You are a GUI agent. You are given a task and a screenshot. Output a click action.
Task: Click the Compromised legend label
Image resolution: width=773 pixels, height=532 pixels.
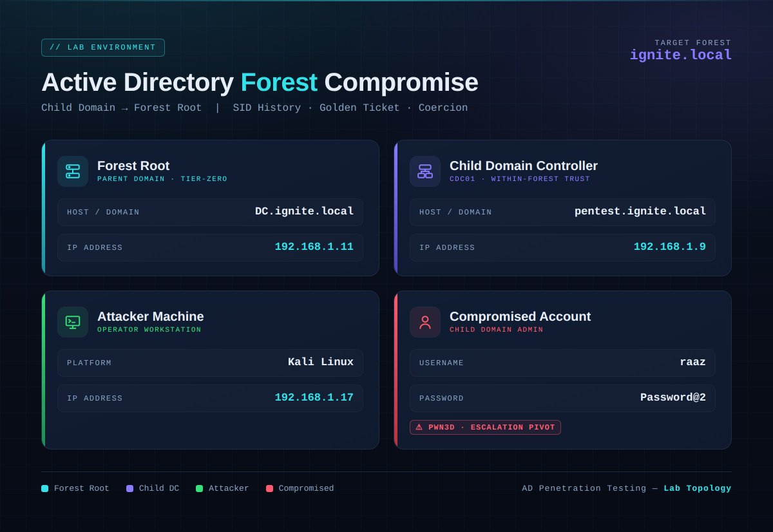point(307,489)
